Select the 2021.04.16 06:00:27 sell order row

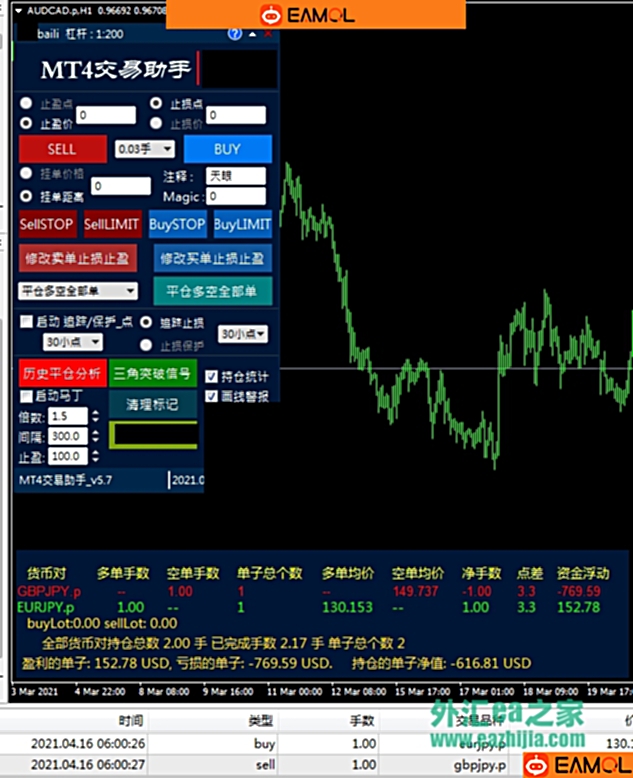point(316,765)
